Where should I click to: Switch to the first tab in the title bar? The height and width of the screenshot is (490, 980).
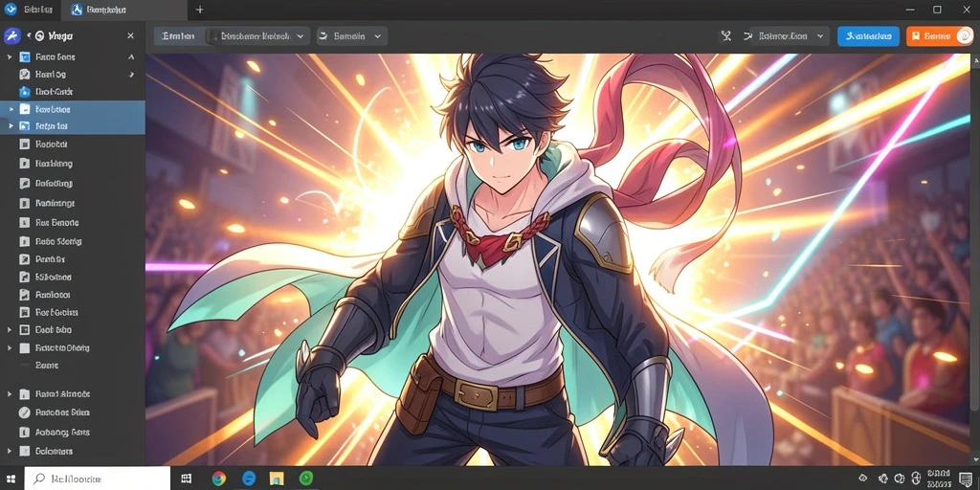coord(30,10)
